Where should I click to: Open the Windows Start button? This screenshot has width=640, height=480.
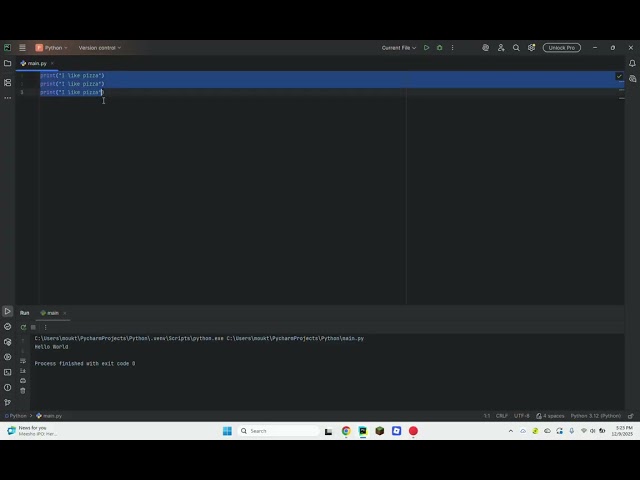[227, 431]
